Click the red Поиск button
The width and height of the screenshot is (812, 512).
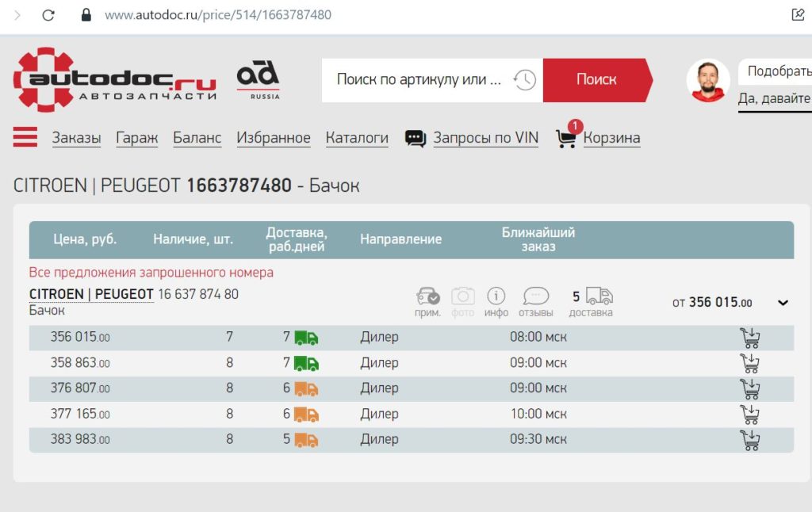pyautogui.click(x=598, y=80)
